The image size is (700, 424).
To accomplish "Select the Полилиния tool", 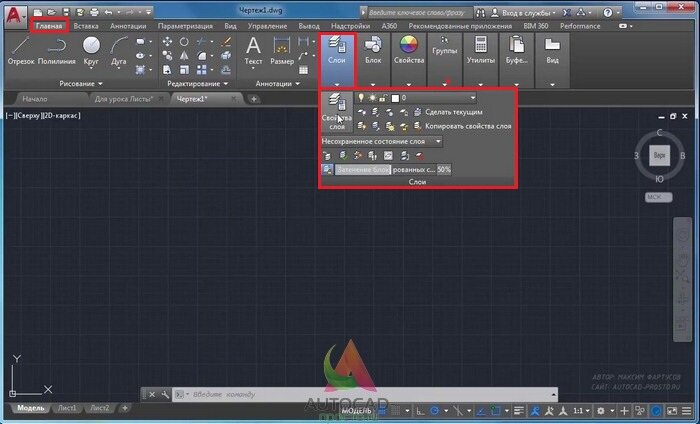I will pos(56,51).
